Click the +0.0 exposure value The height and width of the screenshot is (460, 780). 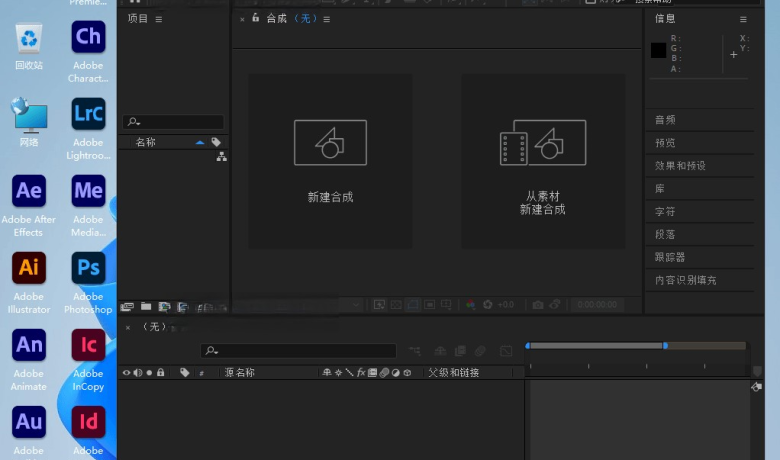[x=506, y=304]
